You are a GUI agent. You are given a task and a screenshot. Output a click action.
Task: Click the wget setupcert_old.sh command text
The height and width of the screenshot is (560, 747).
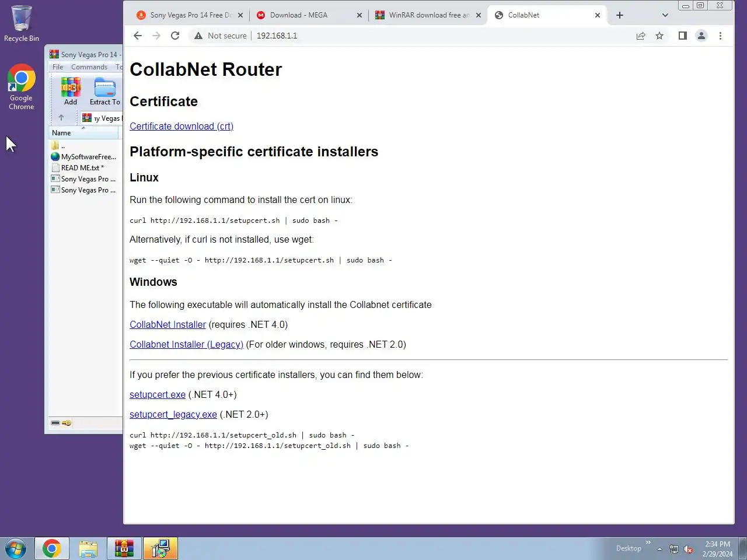tap(269, 446)
